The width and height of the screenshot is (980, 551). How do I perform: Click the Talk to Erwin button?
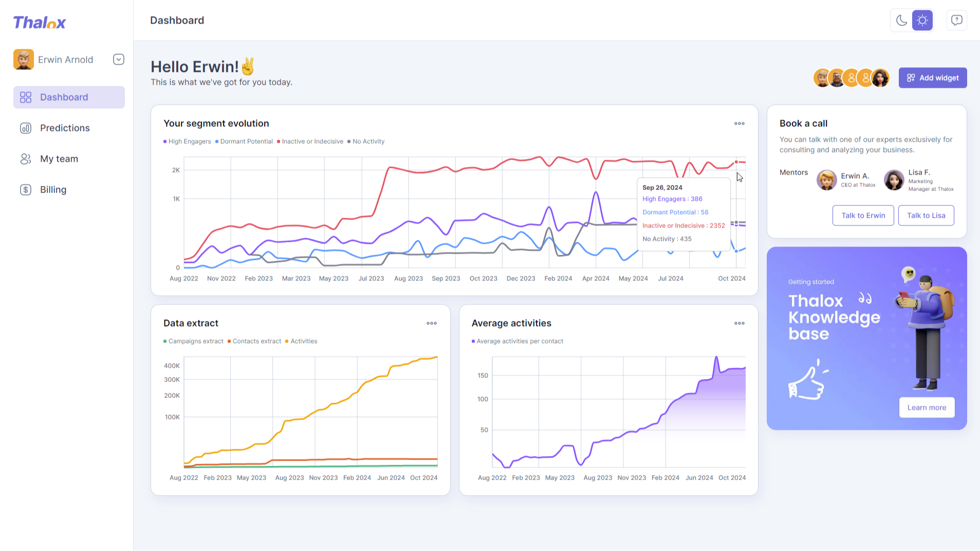(863, 215)
